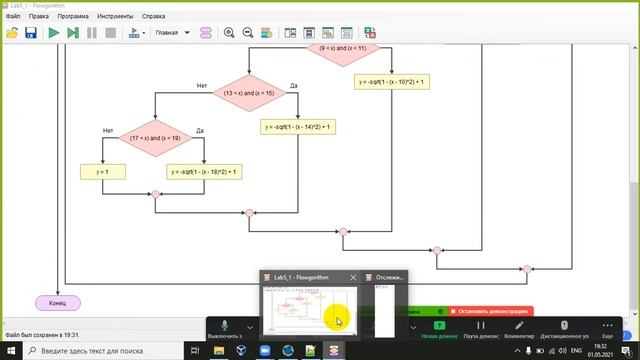The height and width of the screenshot is (360, 640).
Task: Open VirtualBox from the taskbar
Action: (x=241, y=351)
